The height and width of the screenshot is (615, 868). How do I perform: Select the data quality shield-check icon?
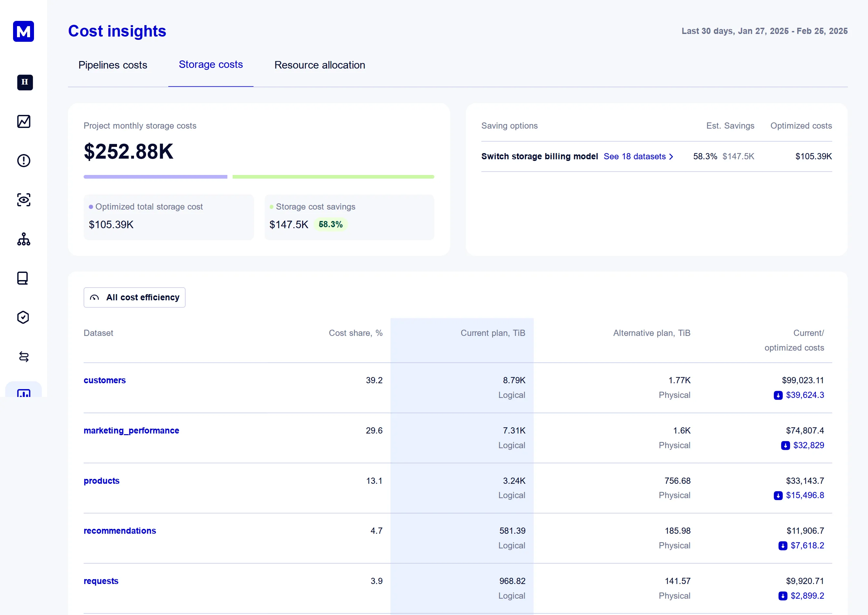(24, 318)
